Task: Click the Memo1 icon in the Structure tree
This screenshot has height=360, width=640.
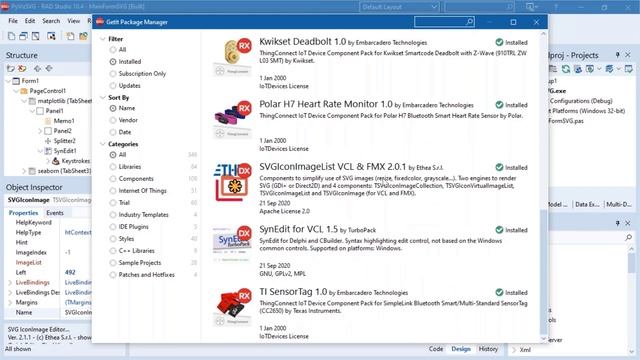Action: 48,121
